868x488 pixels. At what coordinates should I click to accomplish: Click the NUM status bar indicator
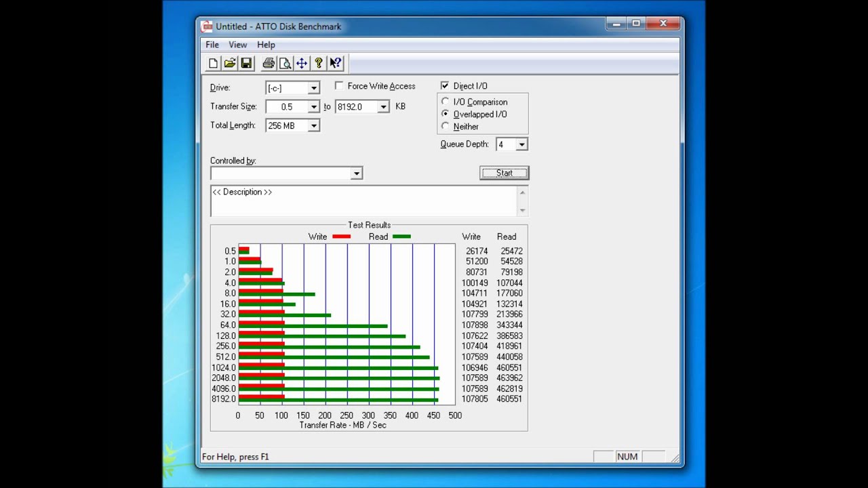point(627,457)
